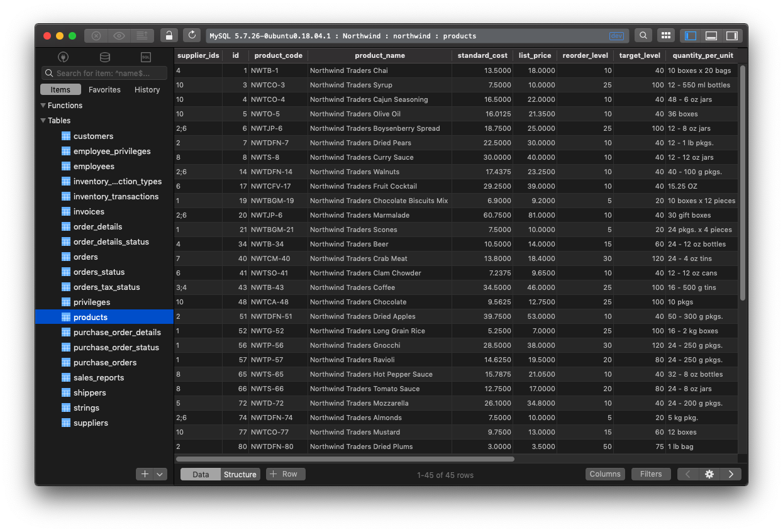Toggle the left sidebar panel button
783x532 pixels.
[691, 36]
